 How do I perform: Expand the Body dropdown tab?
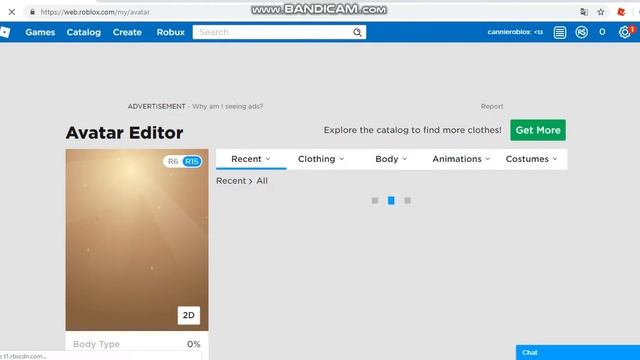391,159
